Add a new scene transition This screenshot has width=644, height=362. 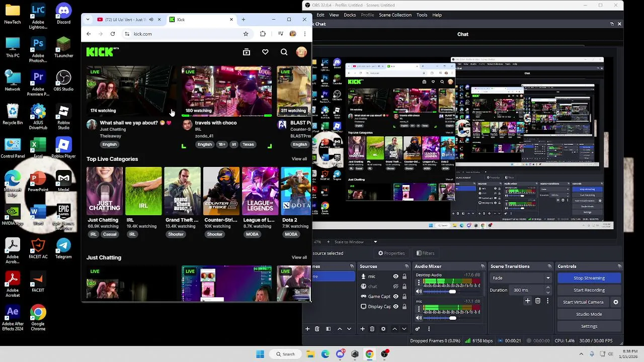(527, 301)
